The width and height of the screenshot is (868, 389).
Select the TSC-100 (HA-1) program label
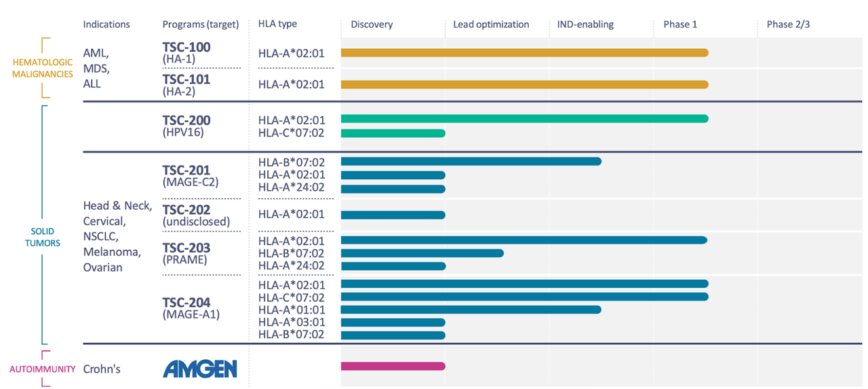click(186, 52)
